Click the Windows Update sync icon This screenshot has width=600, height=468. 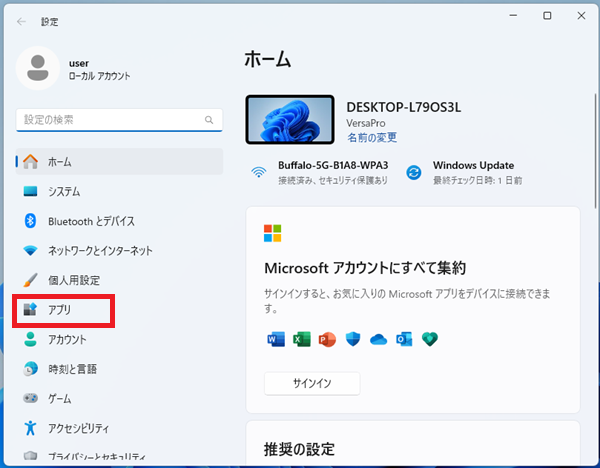pos(414,173)
